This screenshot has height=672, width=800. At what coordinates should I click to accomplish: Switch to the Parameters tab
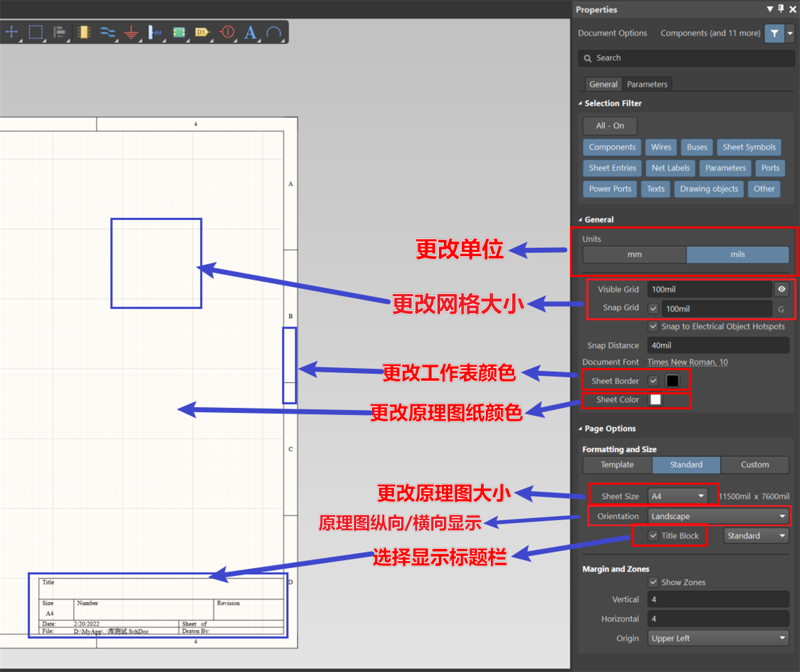click(647, 84)
